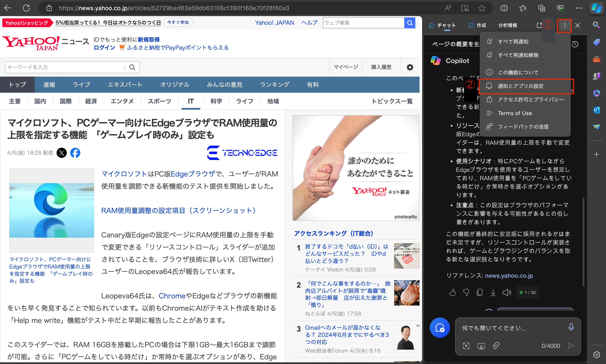The width and height of the screenshot is (606, 364).
Task: Open the collections icon in toolbar
Action: click(541, 8)
